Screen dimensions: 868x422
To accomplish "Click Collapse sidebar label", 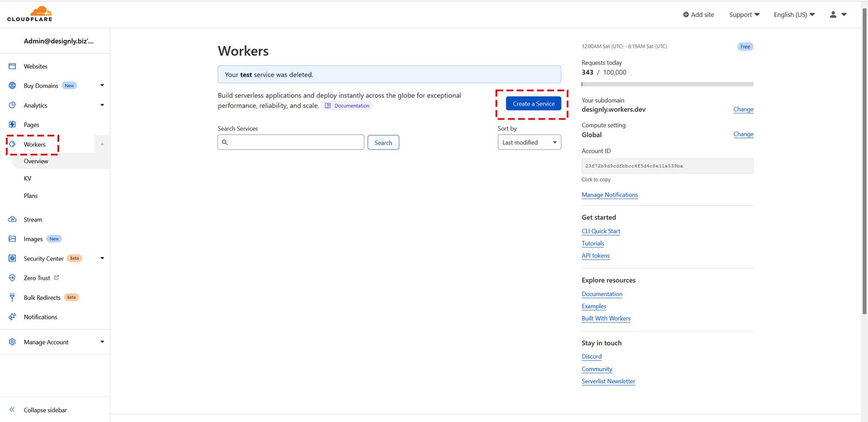I will [46, 410].
